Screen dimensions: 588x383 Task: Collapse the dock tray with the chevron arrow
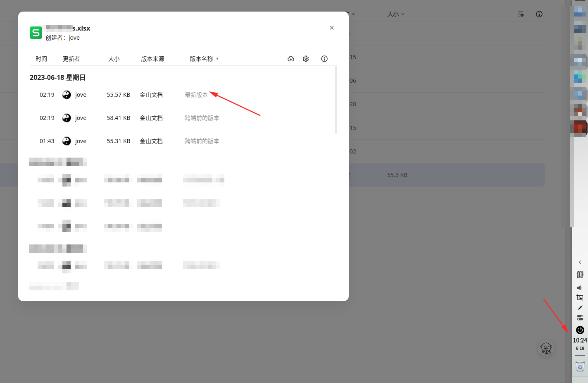point(580,262)
